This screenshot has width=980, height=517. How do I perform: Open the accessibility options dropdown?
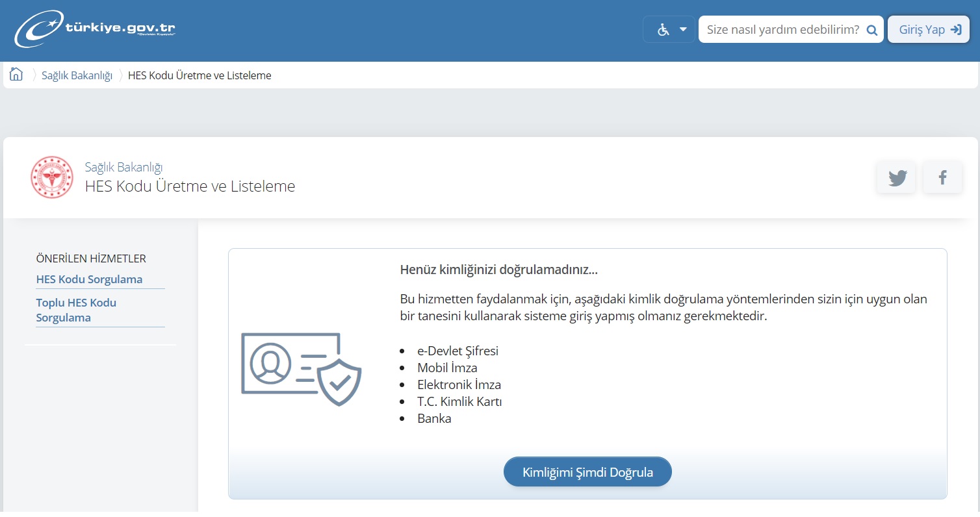click(669, 29)
